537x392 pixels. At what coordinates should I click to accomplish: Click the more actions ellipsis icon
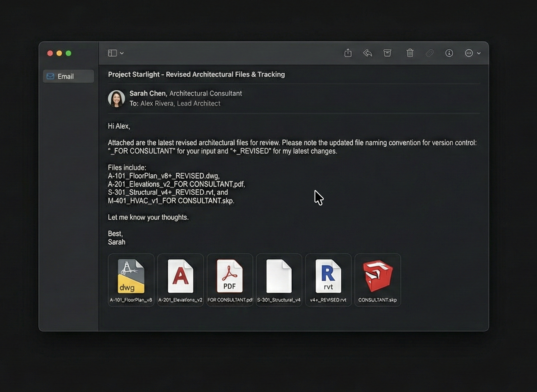[469, 53]
